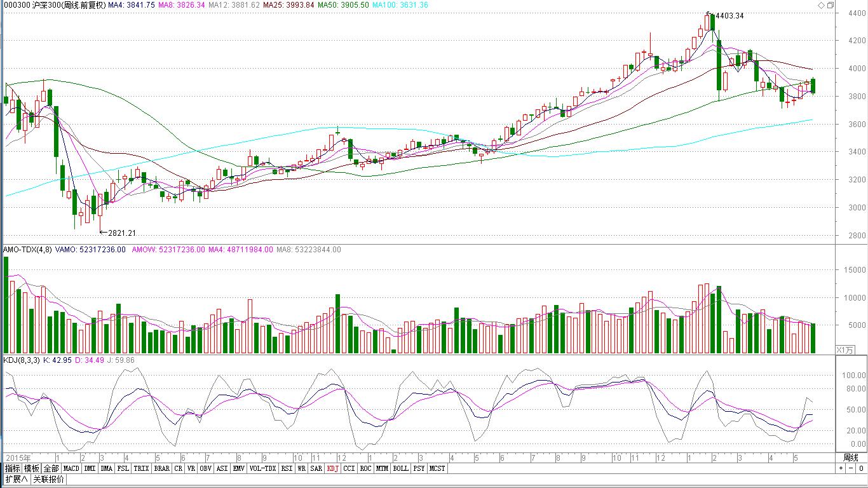This screenshot has width=868, height=488.
Task: Click the MA8: 3826.34 label
Action: coord(182,5)
